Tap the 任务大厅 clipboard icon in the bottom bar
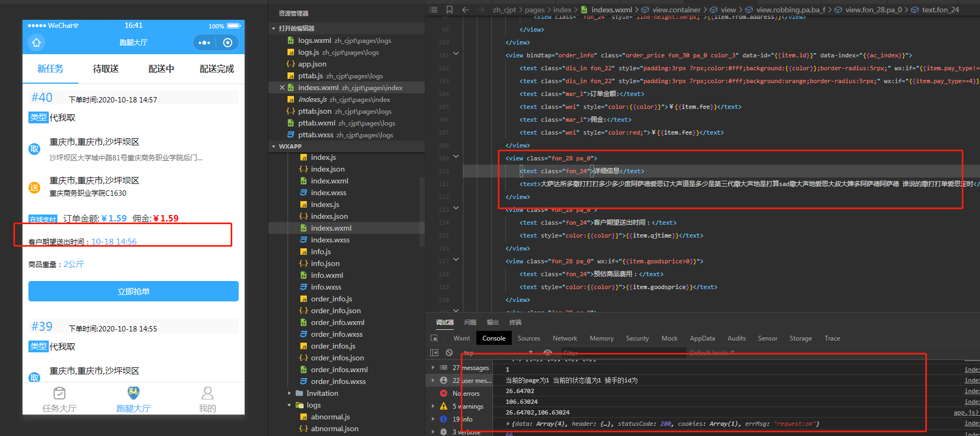980x436 pixels. coord(60,393)
